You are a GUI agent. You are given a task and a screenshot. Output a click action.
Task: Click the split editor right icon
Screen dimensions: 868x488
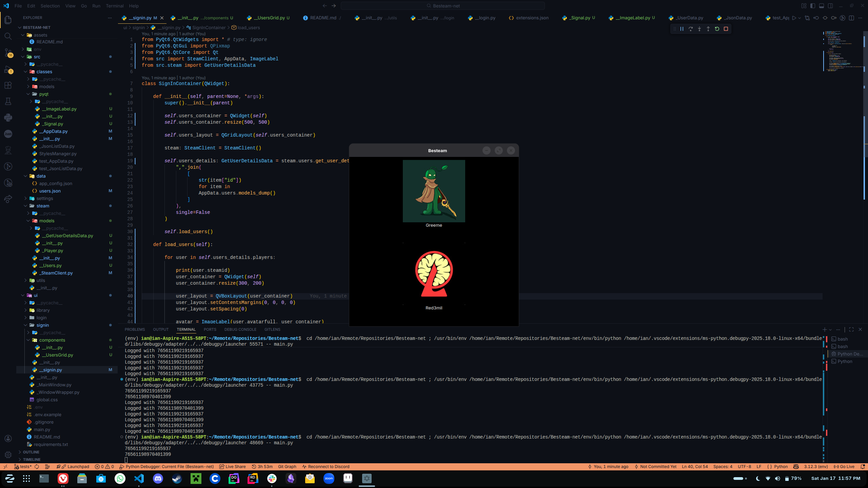[x=851, y=18]
